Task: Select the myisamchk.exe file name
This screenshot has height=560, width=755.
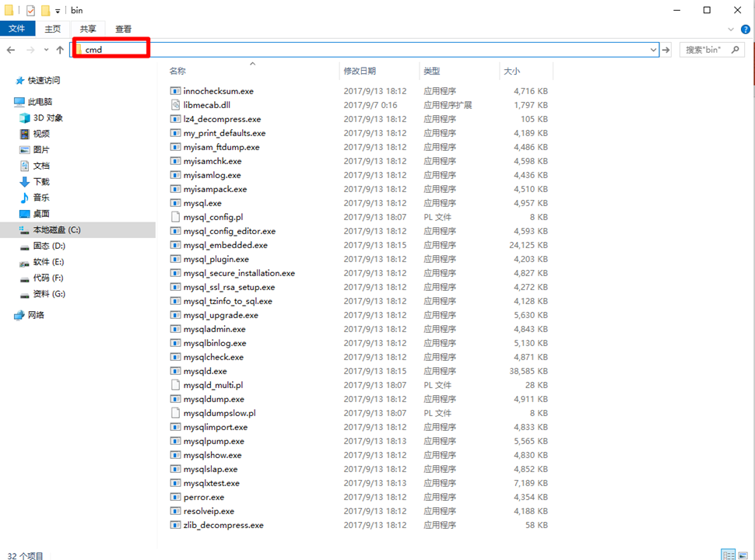Action: 212,161
